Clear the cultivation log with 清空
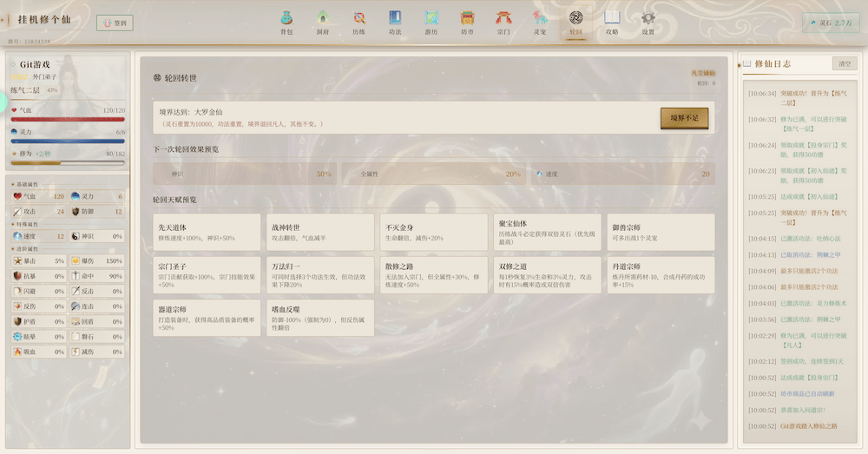The height and width of the screenshot is (454, 868). (843, 63)
